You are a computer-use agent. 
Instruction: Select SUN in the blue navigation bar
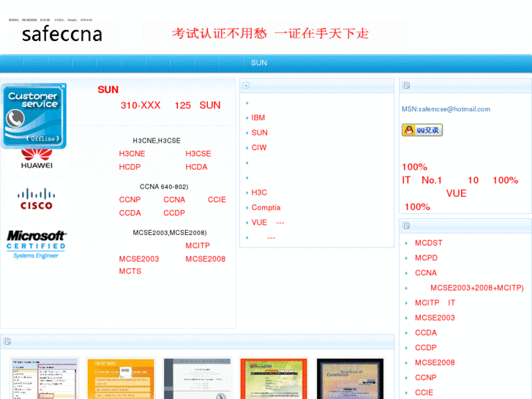(259, 63)
